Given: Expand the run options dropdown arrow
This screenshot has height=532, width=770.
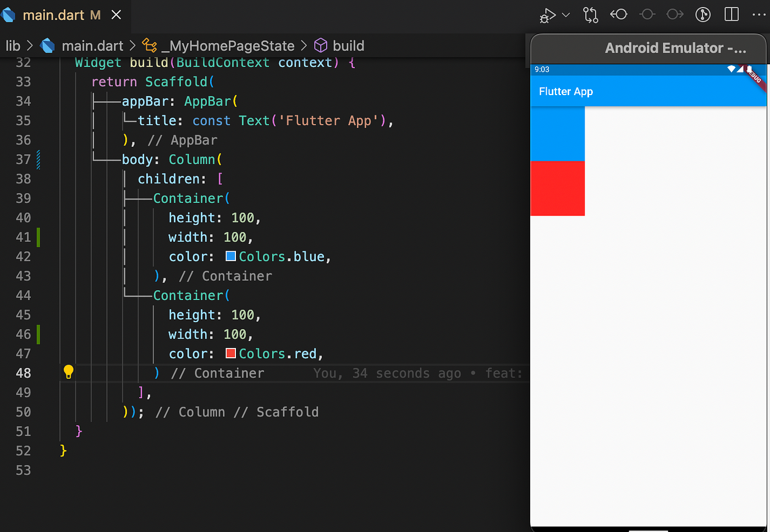Looking at the screenshot, I should tap(566, 15).
